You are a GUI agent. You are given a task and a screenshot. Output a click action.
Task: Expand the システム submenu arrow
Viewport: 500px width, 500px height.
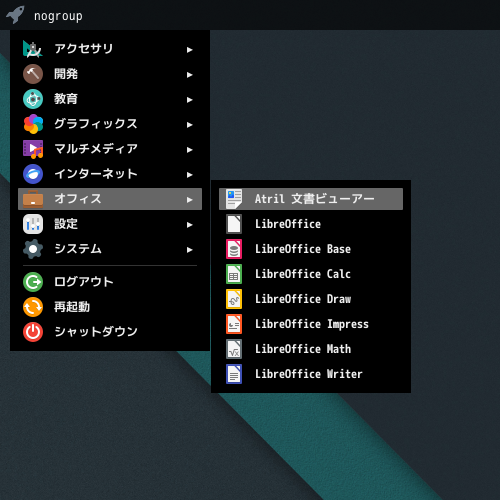(x=190, y=250)
